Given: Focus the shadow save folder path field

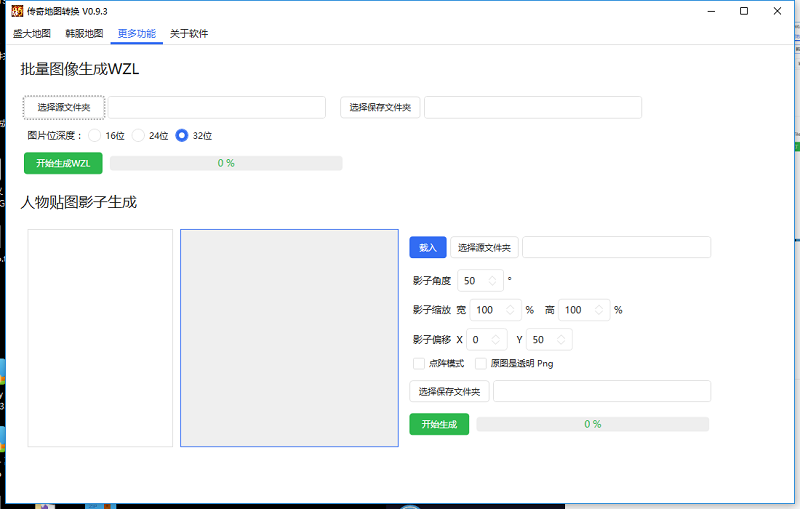Looking at the screenshot, I should coord(602,391).
